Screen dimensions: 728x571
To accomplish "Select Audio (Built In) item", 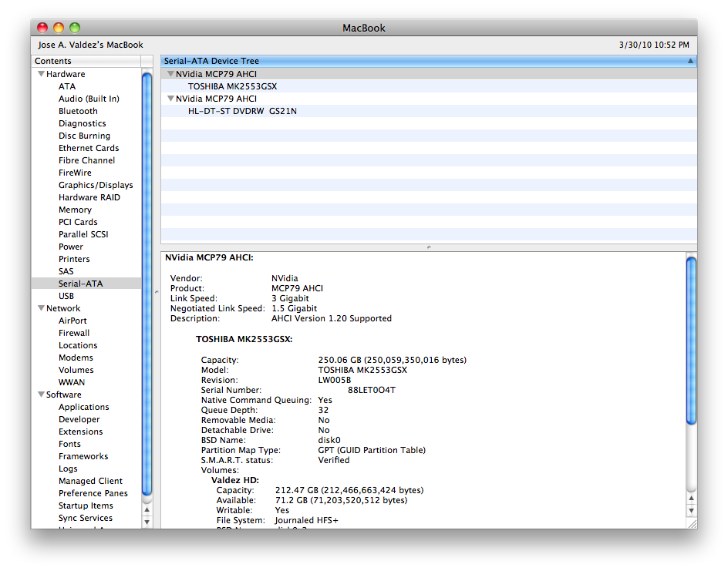I will tap(89, 99).
